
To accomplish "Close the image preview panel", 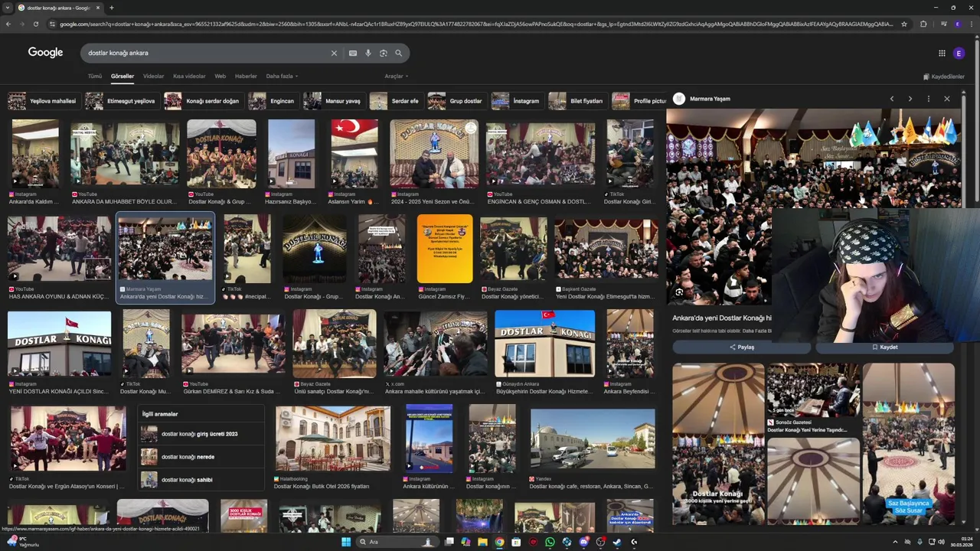I will 947,99.
